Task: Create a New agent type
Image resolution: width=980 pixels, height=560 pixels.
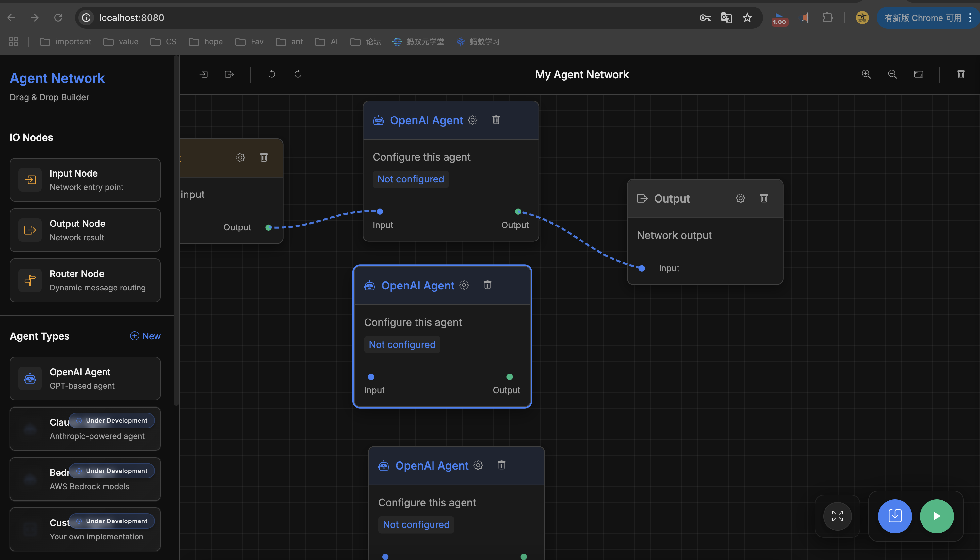Action: (x=145, y=336)
